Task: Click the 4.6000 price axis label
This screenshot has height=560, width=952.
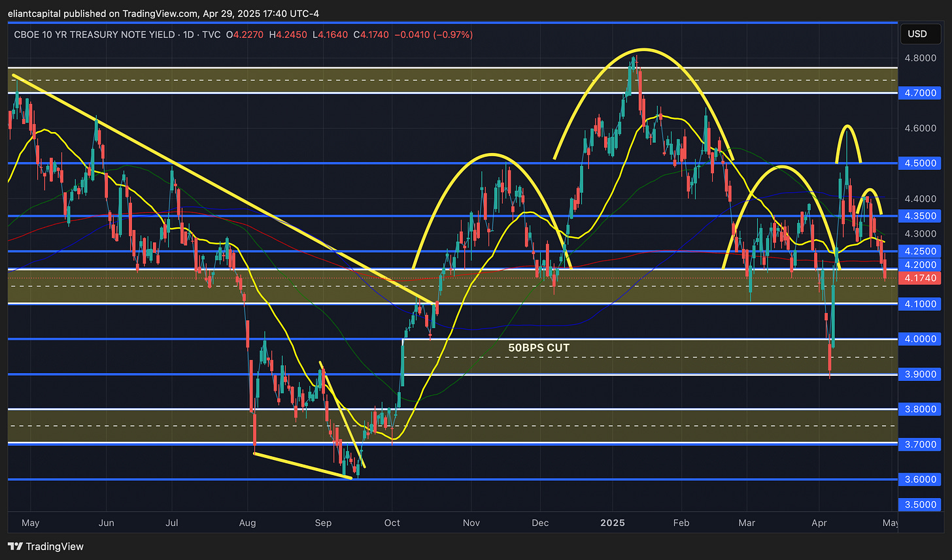Action: 921,128
